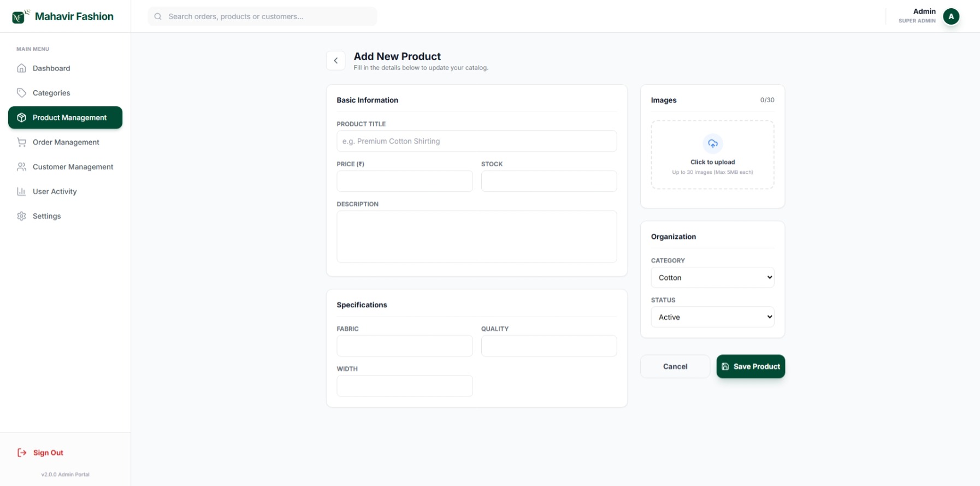
Task: Open Order Management in sidebar
Action: pos(66,142)
